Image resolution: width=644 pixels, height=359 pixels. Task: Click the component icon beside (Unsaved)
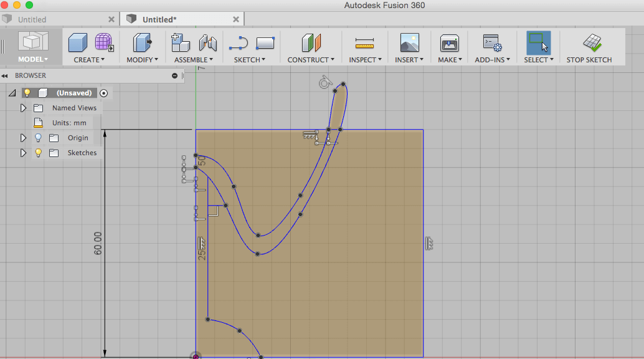click(43, 93)
